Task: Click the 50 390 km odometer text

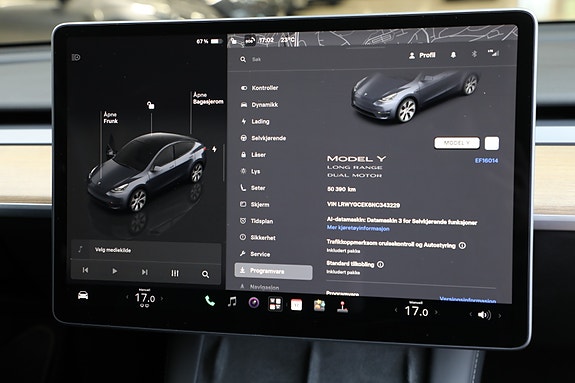Action: (341, 189)
